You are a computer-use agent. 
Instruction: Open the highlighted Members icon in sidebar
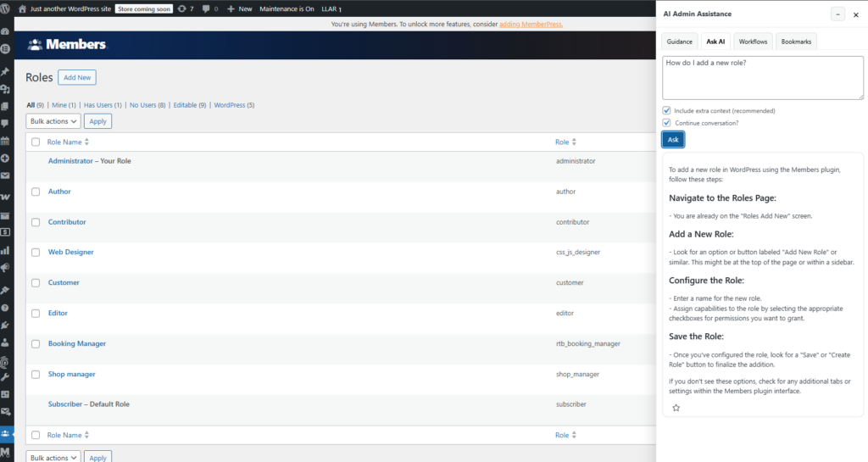pos(5,434)
